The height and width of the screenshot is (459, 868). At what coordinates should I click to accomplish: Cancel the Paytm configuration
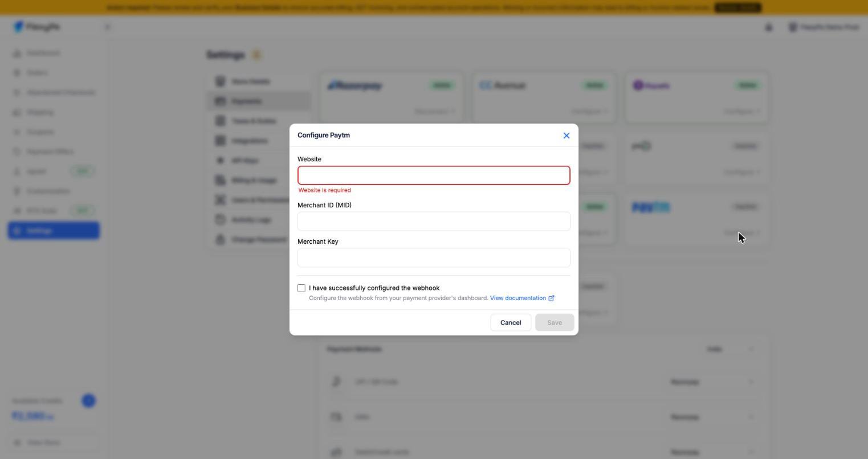[x=511, y=323]
